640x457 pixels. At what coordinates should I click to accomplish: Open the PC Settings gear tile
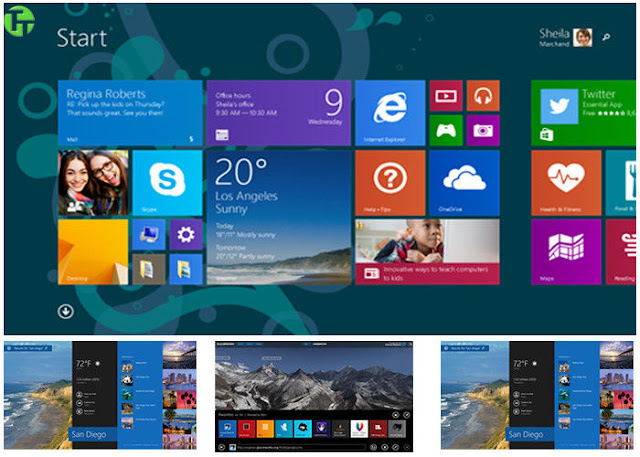[186, 235]
